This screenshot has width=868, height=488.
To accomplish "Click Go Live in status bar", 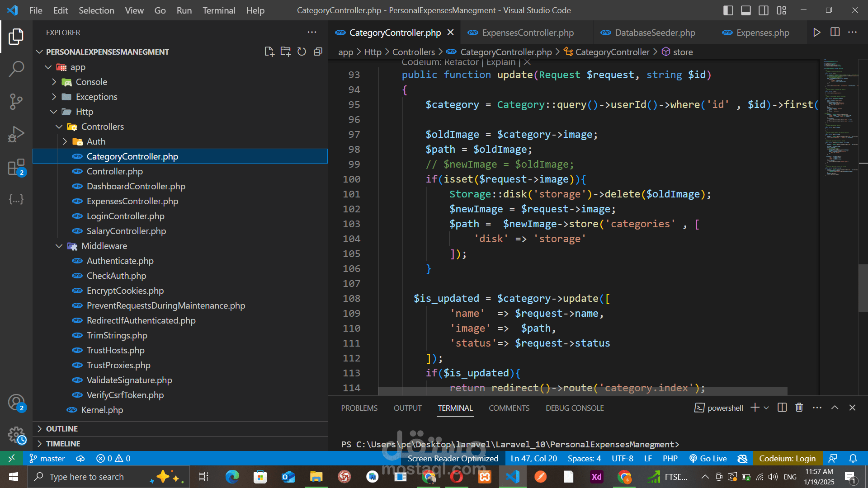I will click(x=708, y=458).
